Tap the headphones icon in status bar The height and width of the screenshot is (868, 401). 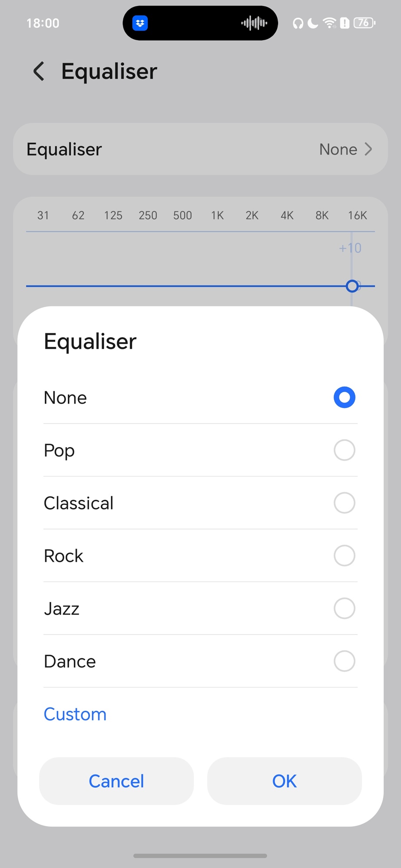pyautogui.click(x=298, y=23)
